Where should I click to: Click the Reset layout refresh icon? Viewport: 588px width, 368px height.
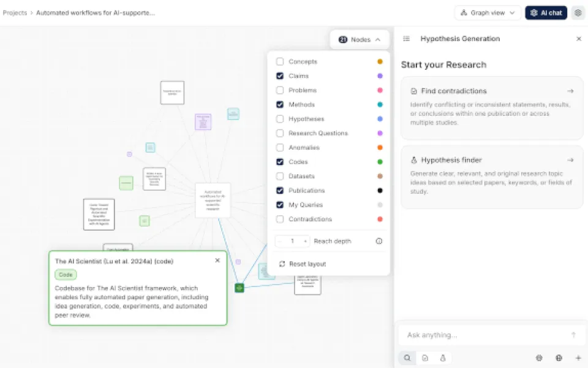(282, 264)
